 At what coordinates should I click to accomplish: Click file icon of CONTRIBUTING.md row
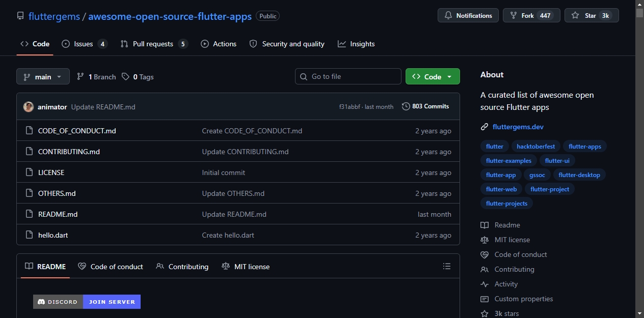click(x=29, y=152)
